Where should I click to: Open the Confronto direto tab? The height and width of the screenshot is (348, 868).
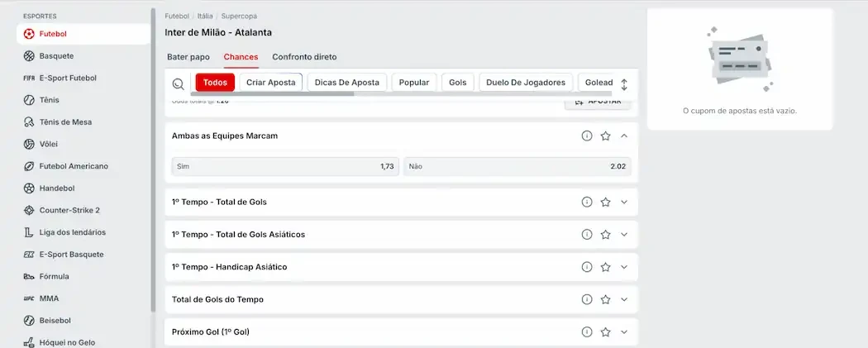(x=304, y=57)
